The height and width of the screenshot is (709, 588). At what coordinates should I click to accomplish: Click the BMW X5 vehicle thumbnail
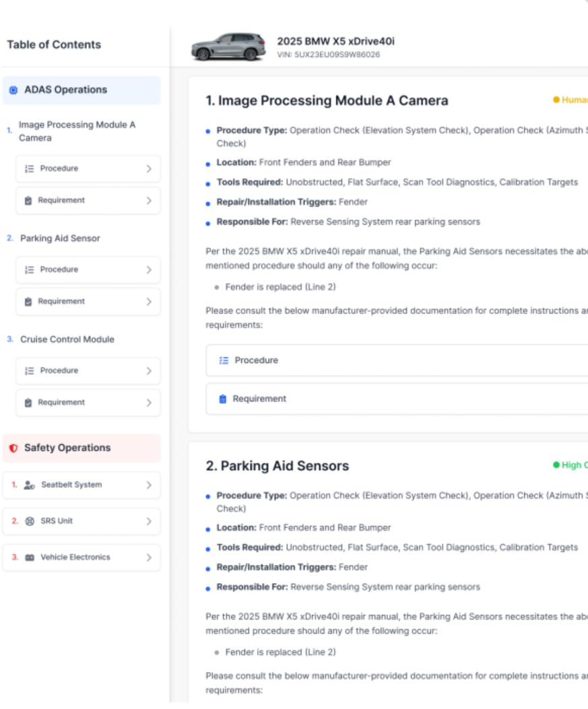219,47
